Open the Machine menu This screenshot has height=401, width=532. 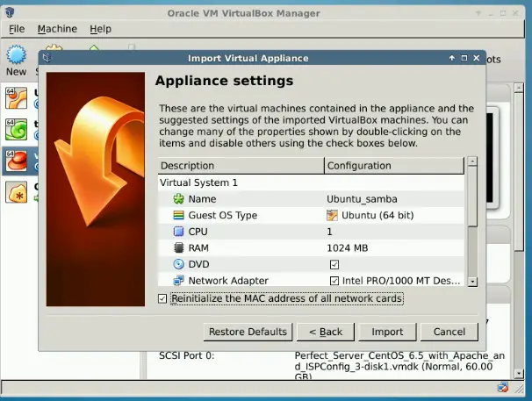coord(57,29)
